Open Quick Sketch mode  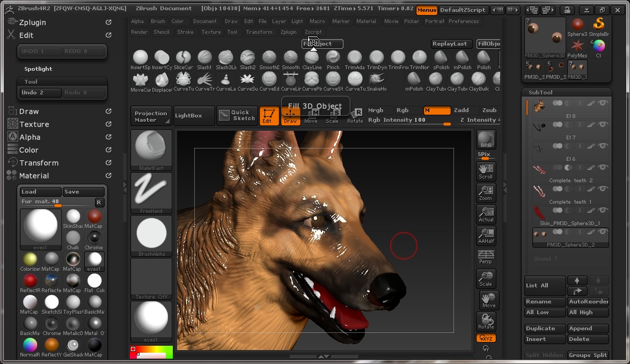[237, 116]
